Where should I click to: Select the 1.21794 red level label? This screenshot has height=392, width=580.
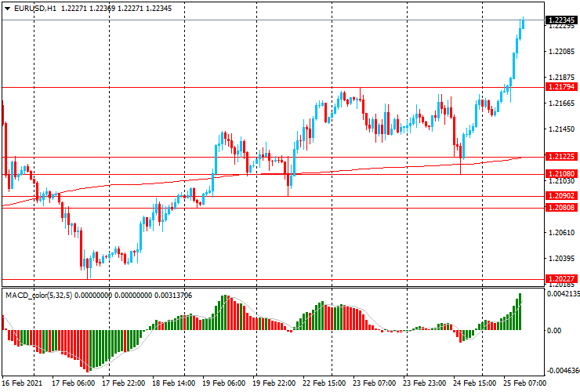561,86
